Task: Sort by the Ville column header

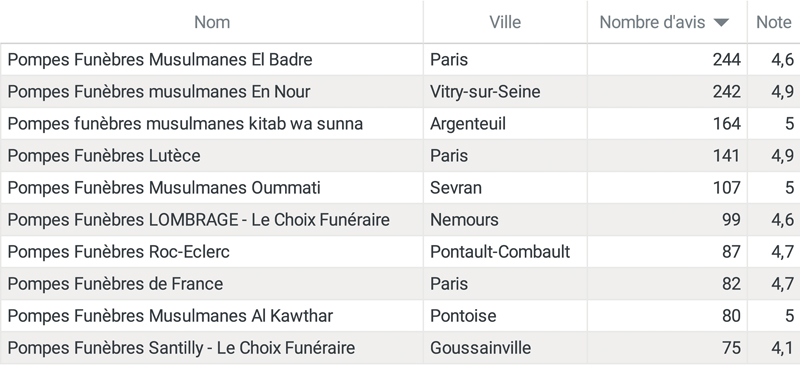Action: 505,22
